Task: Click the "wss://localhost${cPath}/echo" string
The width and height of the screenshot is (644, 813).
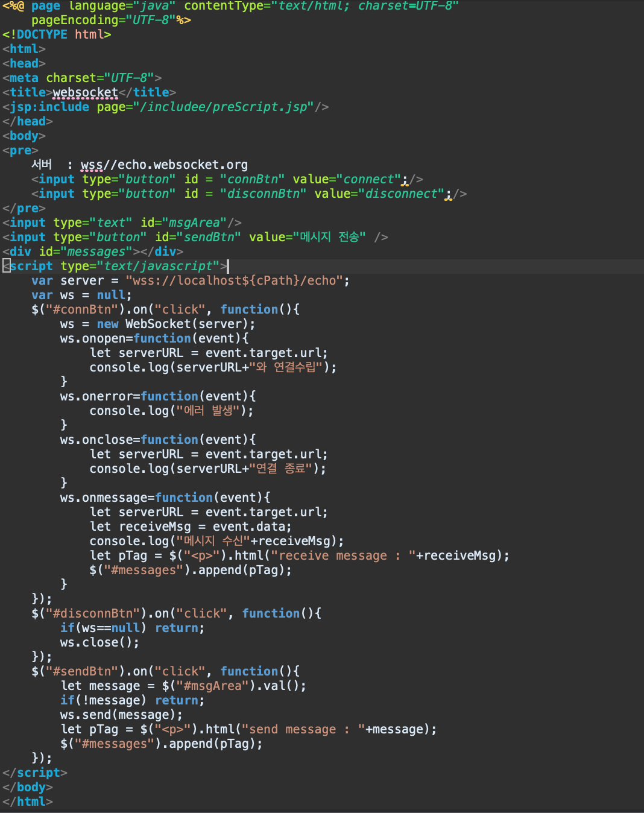Action: [x=235, y=280]
